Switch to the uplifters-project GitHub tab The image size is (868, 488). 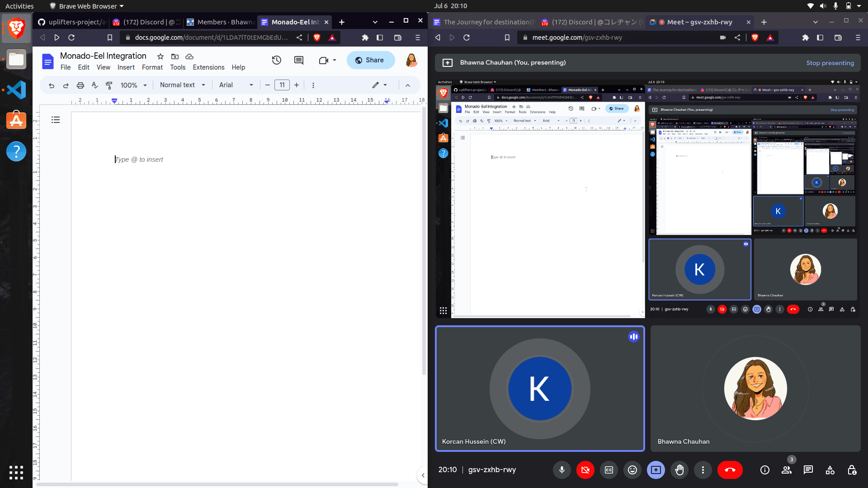coord(71,22)
